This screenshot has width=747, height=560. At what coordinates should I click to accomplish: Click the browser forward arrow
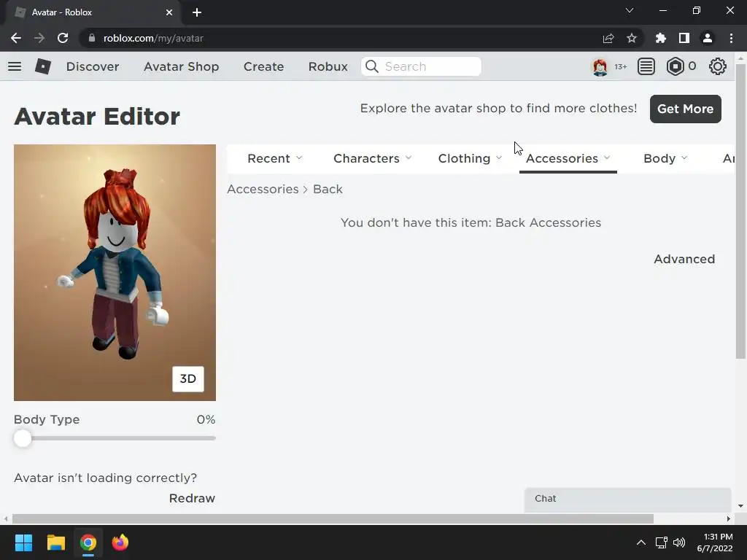click(39, 38)
